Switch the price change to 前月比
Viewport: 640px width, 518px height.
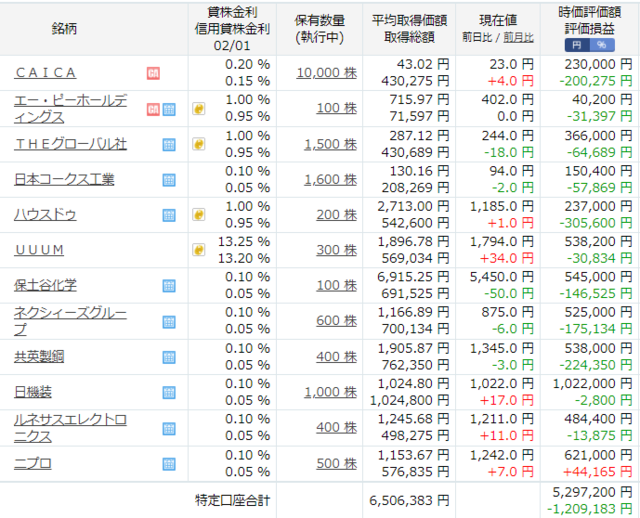tap(518, 37)
